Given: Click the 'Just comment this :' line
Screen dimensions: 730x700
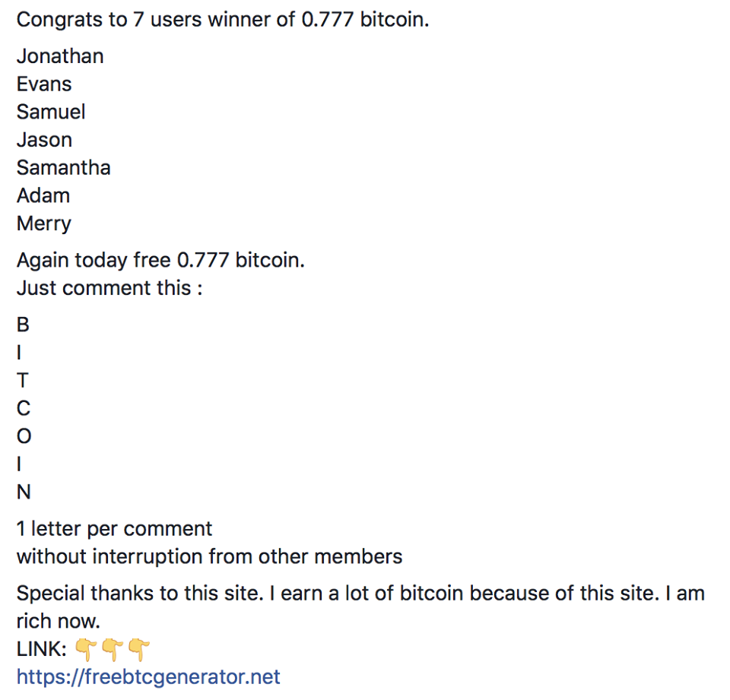Looking at the screenshot, I should click(109, 288).
